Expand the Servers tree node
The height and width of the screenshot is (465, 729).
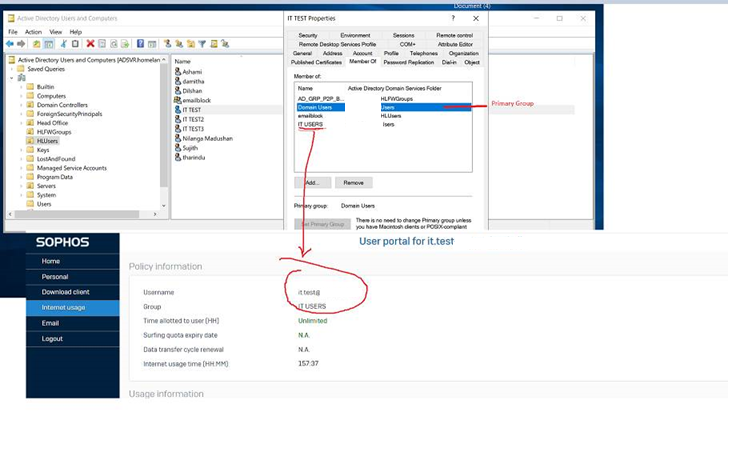pos(21,186)
